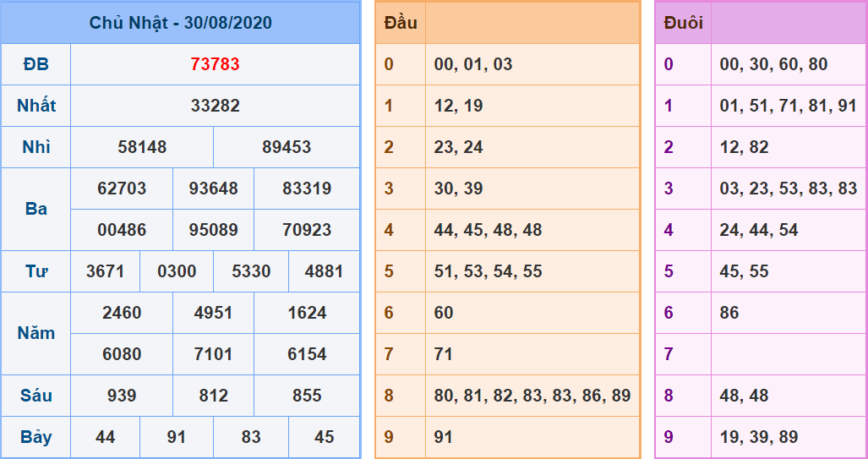Image resolution: width=868 pixels, height=459 pixels.
Task: Select Đuôi row 1 values list
Action: click(x=788, y=106)
